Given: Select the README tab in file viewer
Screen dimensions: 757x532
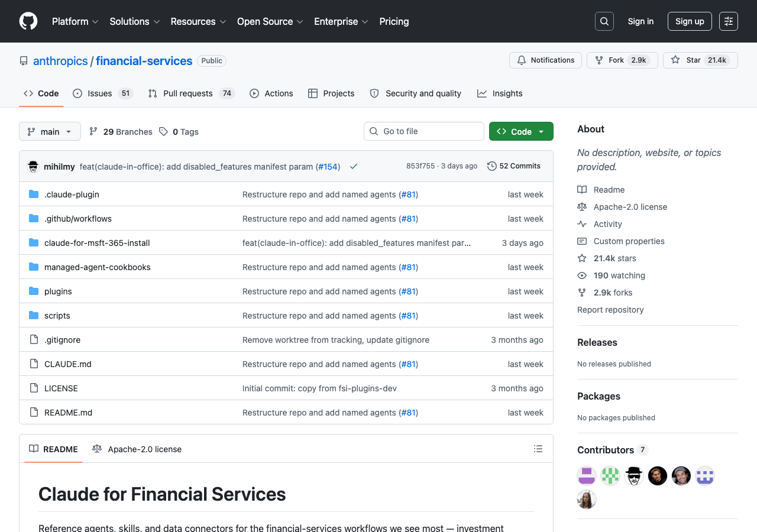Looking at the screenshot, I should [53, 449].
